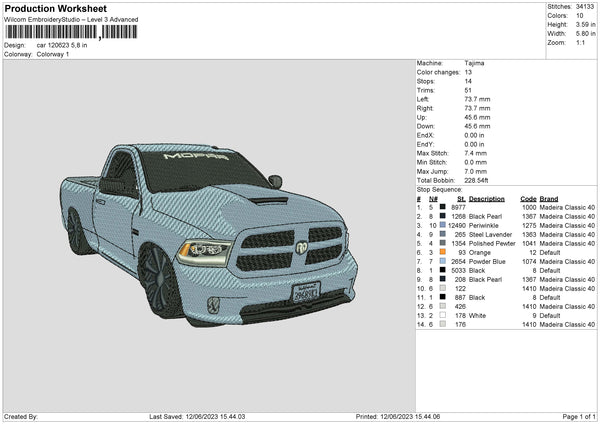Viewport: 600px width, 424px height.
Task: Click the 'Brand' column header
Action: click(x=549, y=199)
